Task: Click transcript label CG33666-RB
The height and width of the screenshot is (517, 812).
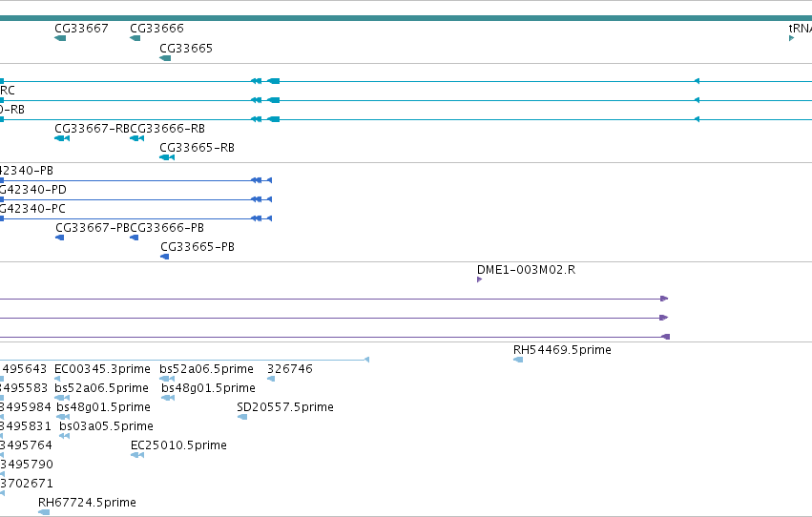Action: tap(168, 129)
